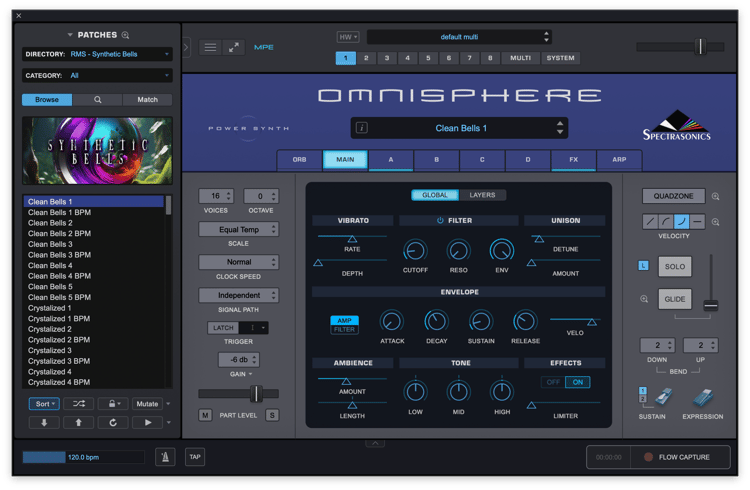Toggle the L legato button
The width and height of the screenshot is (750, 490).
coord(643,266)
